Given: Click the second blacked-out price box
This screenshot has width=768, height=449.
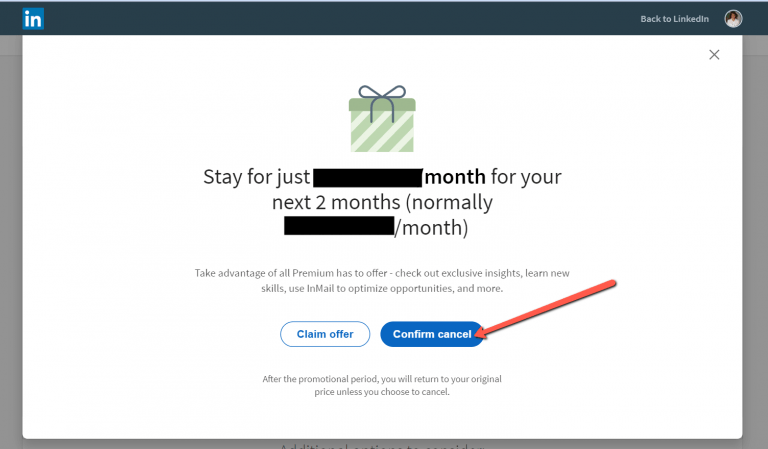Looking at the screenshot, I should click(x=339, y=226).
